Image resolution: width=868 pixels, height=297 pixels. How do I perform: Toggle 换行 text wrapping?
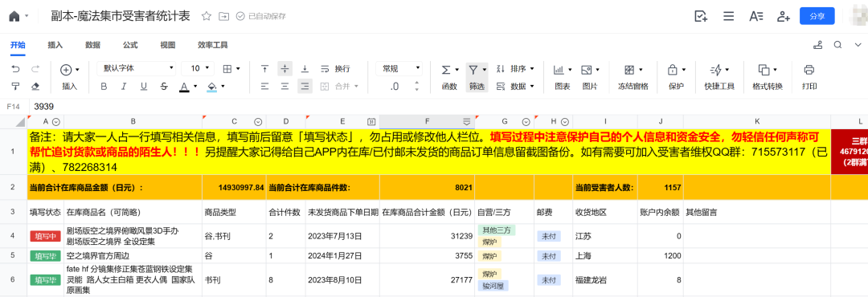pos(335,69)
